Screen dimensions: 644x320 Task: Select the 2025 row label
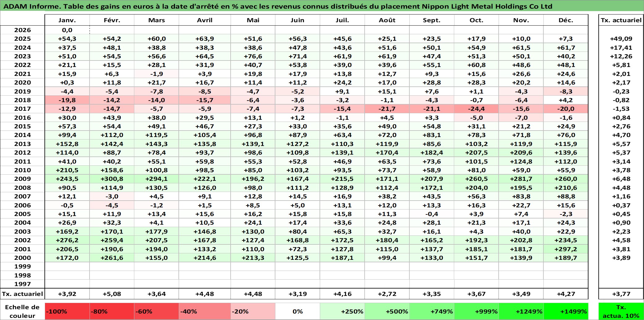(23, 39)
